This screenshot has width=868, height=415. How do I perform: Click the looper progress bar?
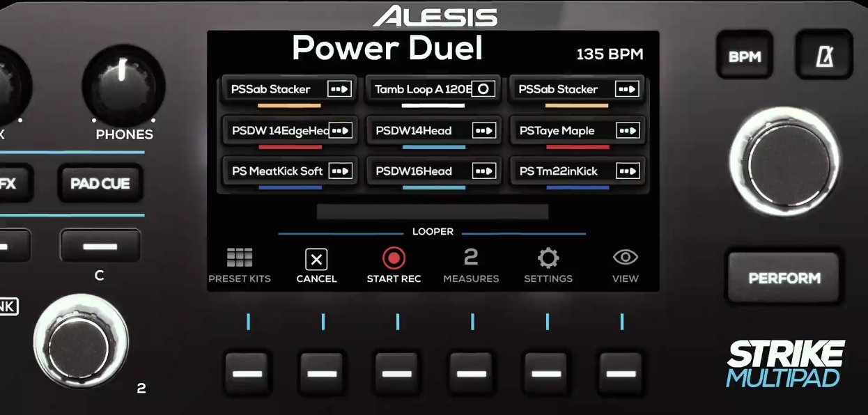[x=433, y=212]
